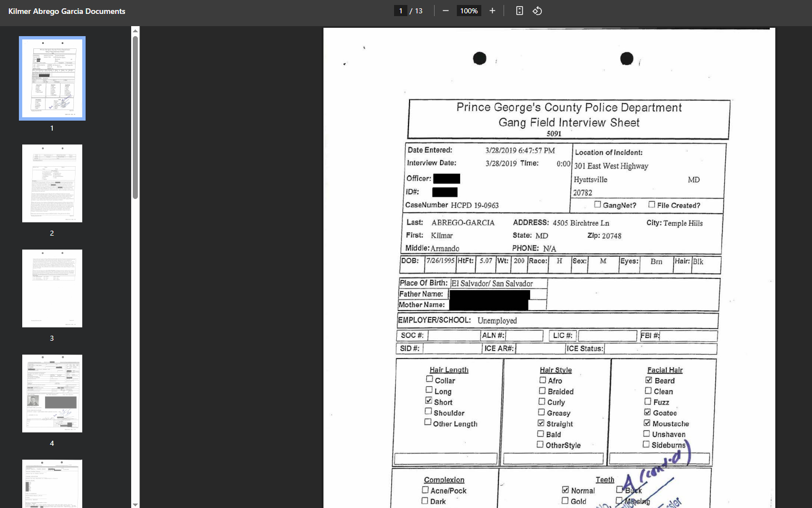Click the checked Short checkbox
This screenshot has width=812, height=508.
tap(429, 400)
